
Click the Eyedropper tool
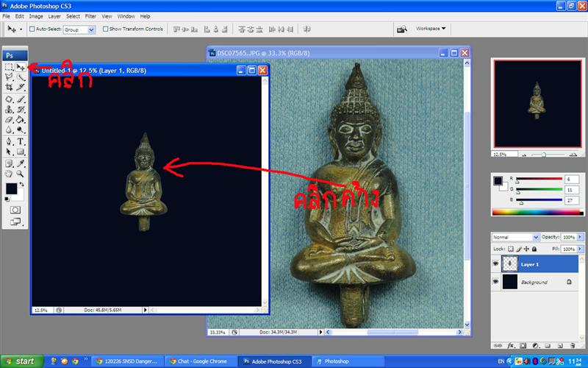pos(21,163)
